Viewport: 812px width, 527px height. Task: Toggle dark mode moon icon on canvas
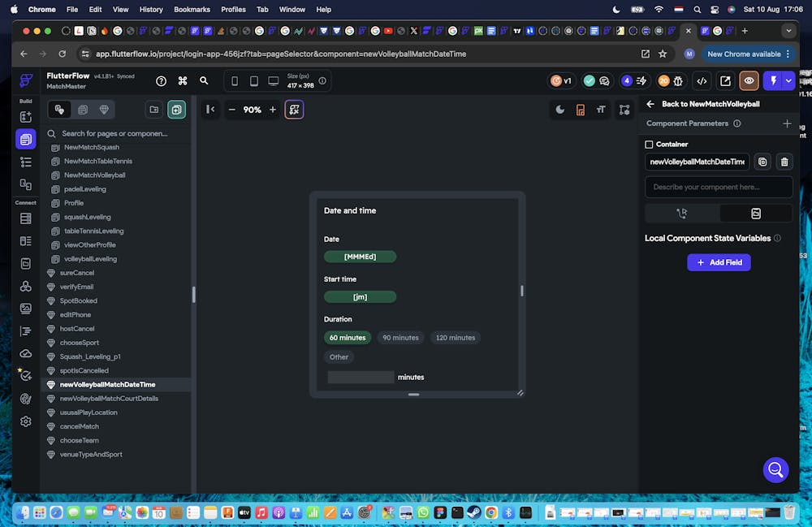560,110
